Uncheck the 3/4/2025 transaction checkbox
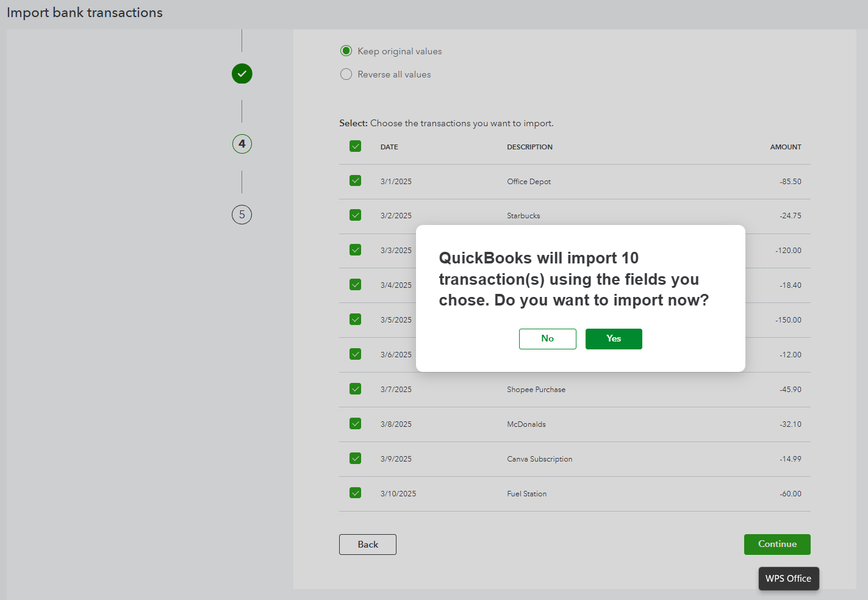Screen dimensions: 868x600 pyautogui.click(x=356, y=285)
